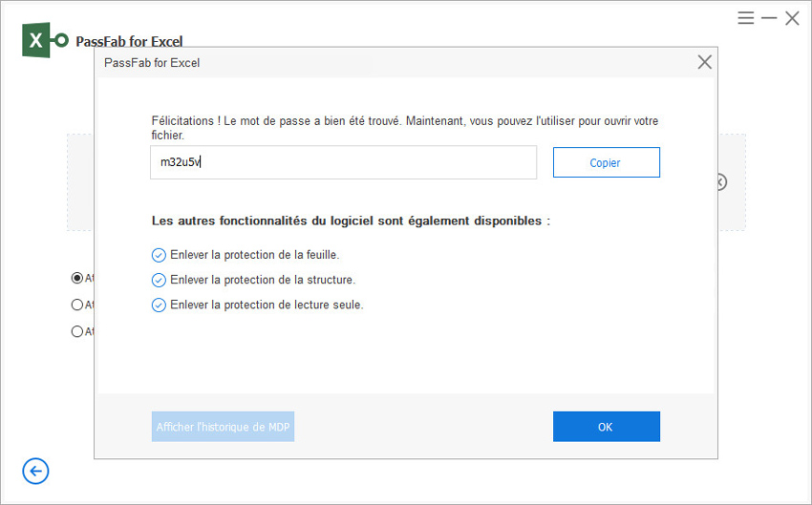
Task: Minimize the main PassFab window
Action: pyautogui.click(x=769, y=18)
